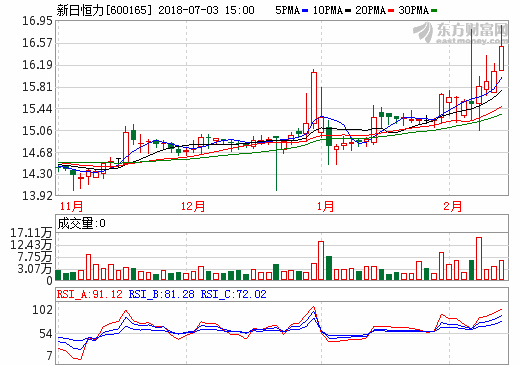The height and width of the screenshot is (365, 520).
Task: Click the RSI_C:72.02 indicator label
Action: [x=233, y=294]
